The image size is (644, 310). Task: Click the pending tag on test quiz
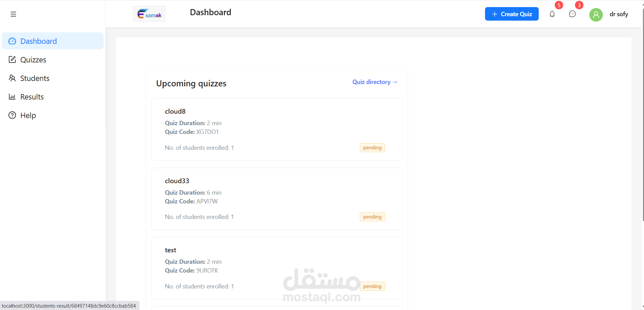372,286
